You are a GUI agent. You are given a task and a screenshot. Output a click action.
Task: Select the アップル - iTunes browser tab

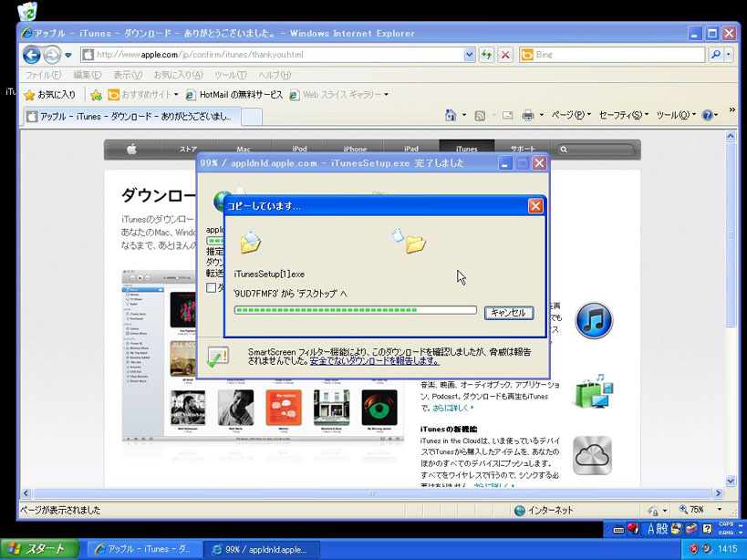(132, 116)
